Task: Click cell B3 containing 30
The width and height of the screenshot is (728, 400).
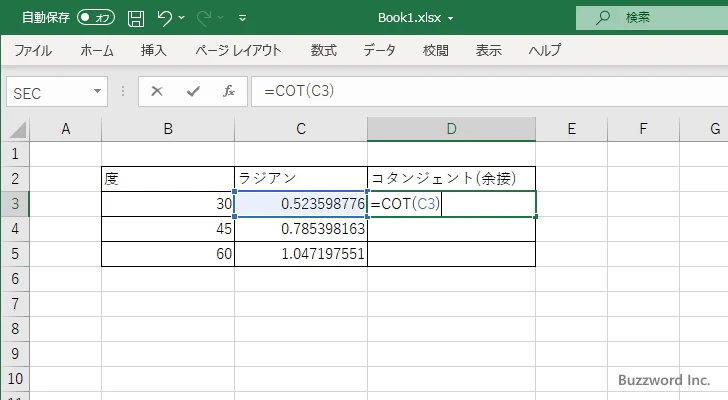Action: (x=168, y=204)
